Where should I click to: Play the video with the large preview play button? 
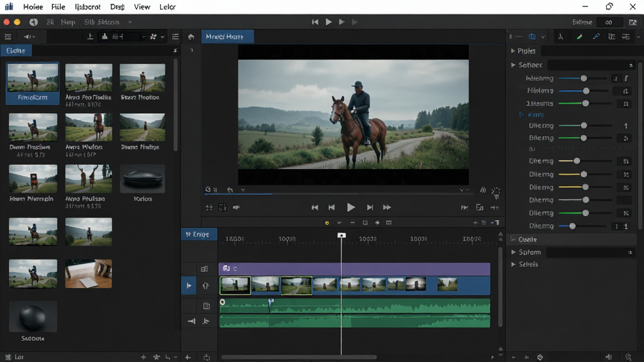pyautogui.click(x=351, y=207)
